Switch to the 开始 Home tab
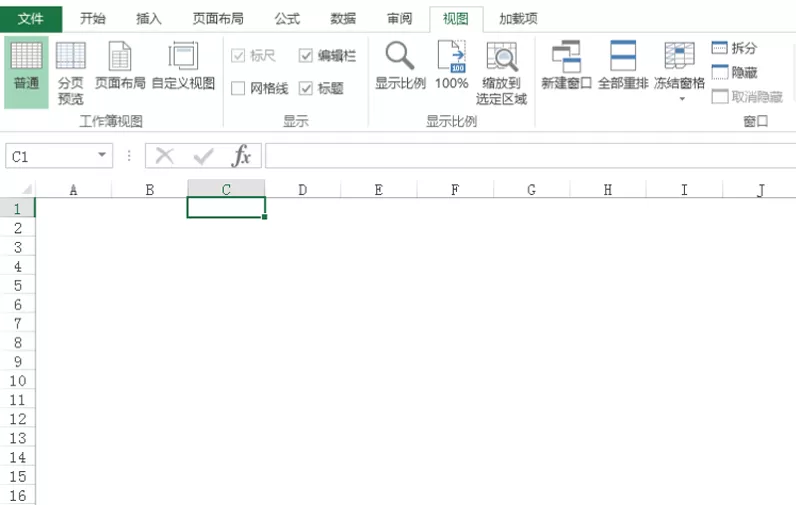 point(93,19)
